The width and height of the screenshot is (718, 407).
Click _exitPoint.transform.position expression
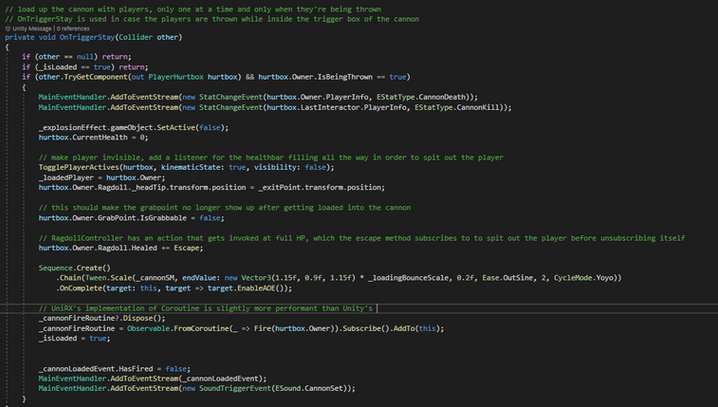(321, 188)
